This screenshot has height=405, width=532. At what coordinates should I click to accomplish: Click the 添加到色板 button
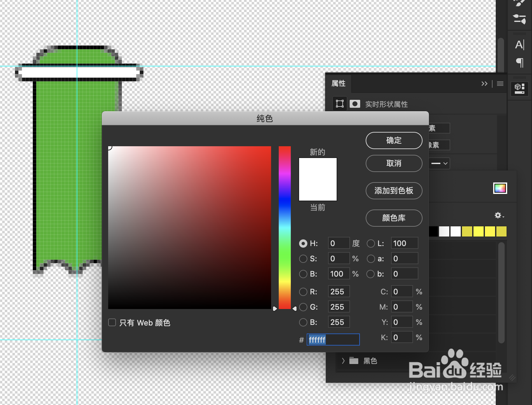394,191
